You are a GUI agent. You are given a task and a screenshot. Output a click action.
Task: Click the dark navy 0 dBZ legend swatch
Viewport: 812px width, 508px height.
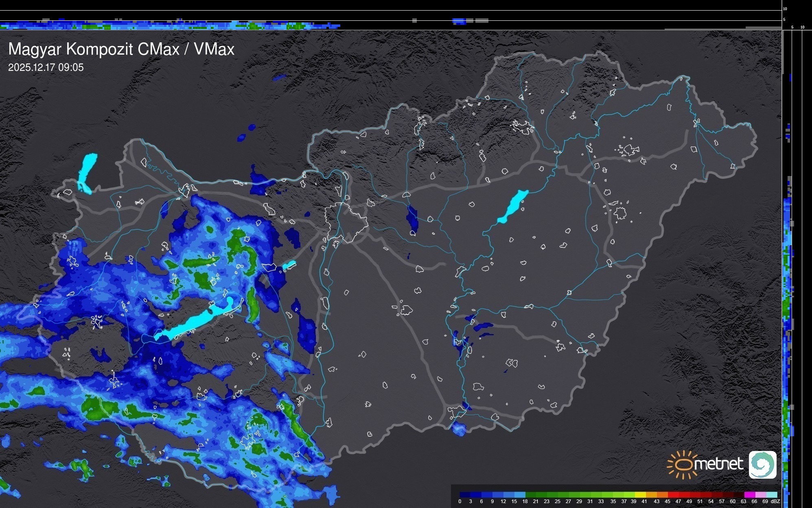(x=465, y=495)
